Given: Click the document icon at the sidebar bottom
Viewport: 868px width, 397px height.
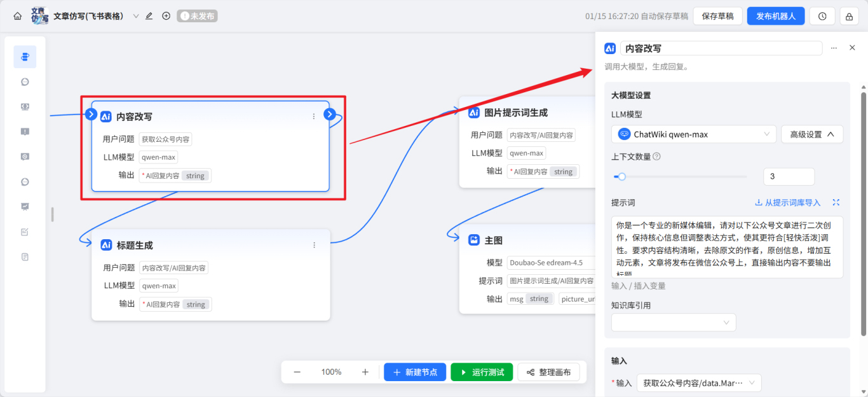Looking at the screenshot, I should tap(25, 256).
